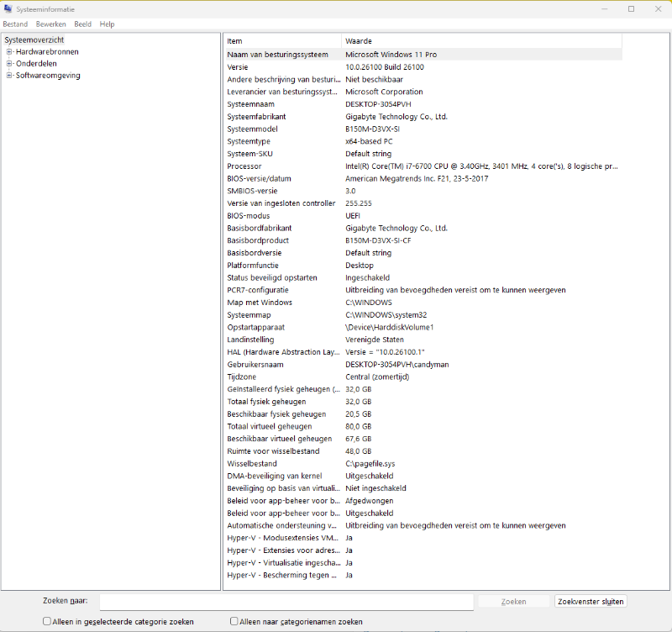Select the SMBIOS-versie row

423,191
